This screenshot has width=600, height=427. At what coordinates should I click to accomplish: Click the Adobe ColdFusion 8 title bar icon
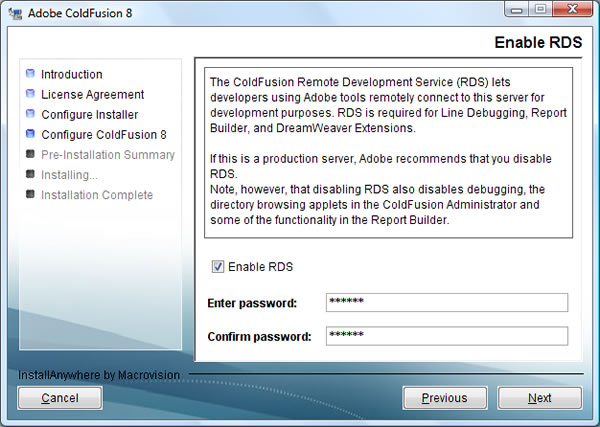[15, 13]
